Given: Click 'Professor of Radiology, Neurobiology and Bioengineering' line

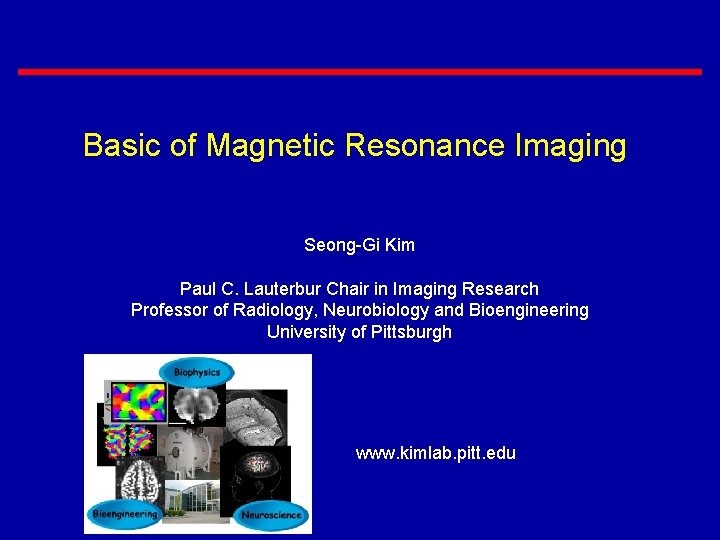Looking at the screenshot, I should [x=360, y=310].
